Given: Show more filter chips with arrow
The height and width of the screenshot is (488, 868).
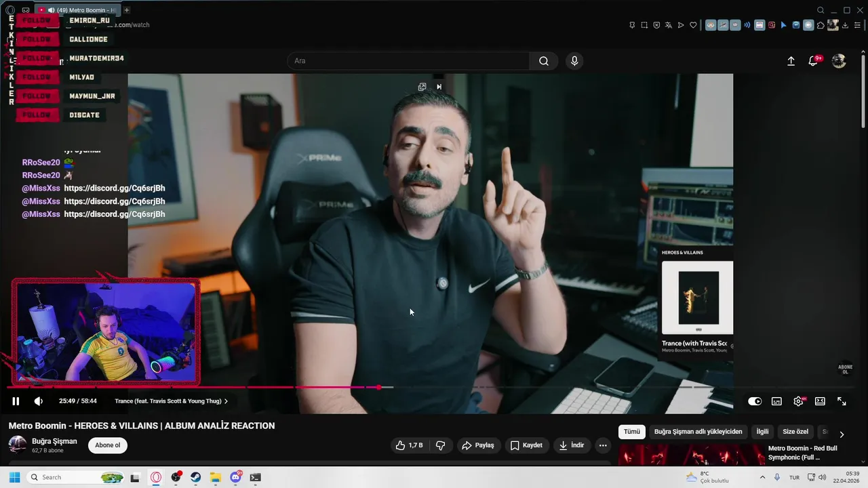Looking at the screenshot, I should (842, 434).
